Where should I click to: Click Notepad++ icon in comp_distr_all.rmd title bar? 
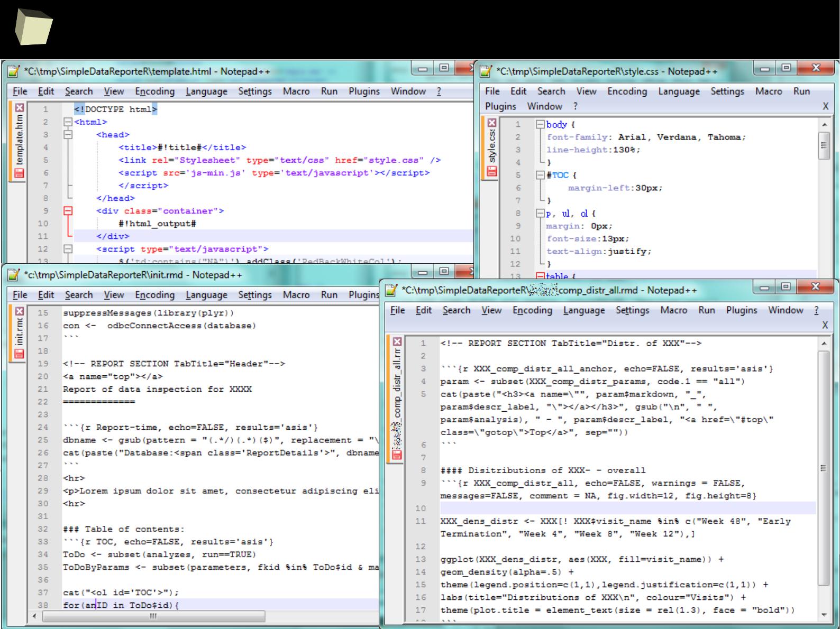pos(391,290)
